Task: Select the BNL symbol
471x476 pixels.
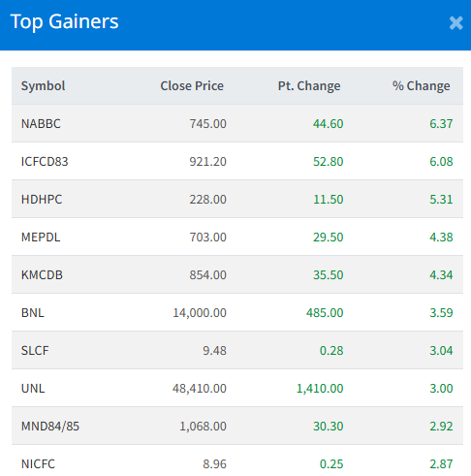Action: click(x=32, y=313)
